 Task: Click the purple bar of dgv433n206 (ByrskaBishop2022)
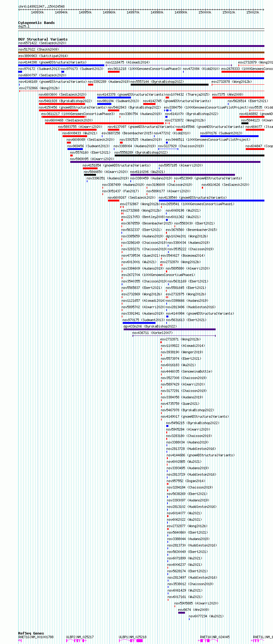coord(170,329)
